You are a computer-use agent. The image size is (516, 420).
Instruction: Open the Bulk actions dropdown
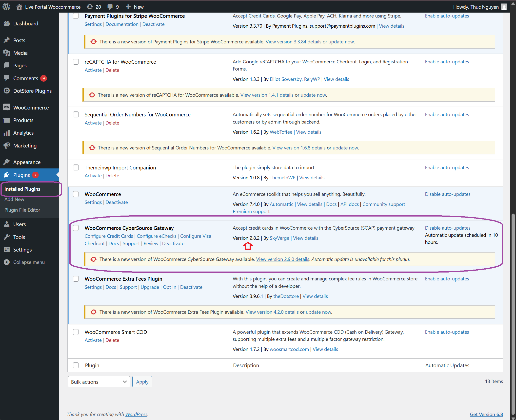point(99,382)
